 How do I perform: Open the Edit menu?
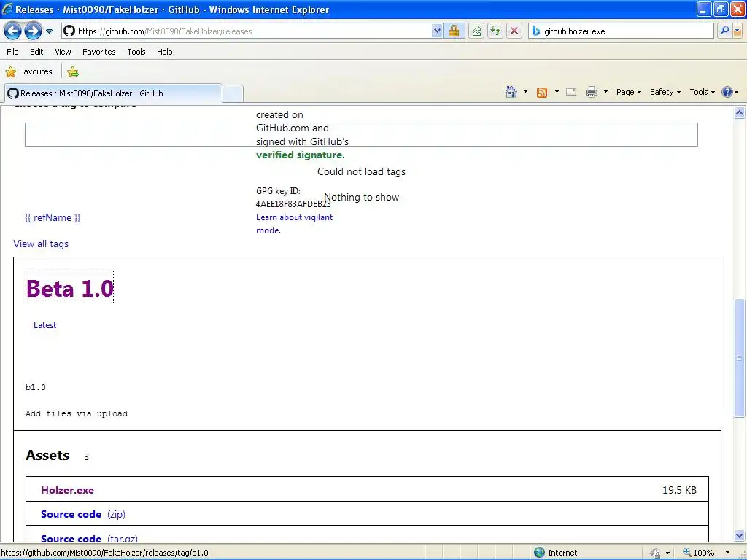pos(36,52)
